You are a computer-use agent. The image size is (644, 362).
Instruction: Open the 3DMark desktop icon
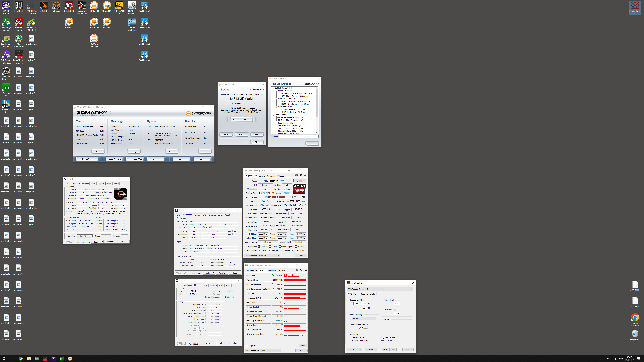(x=44, y=7)
